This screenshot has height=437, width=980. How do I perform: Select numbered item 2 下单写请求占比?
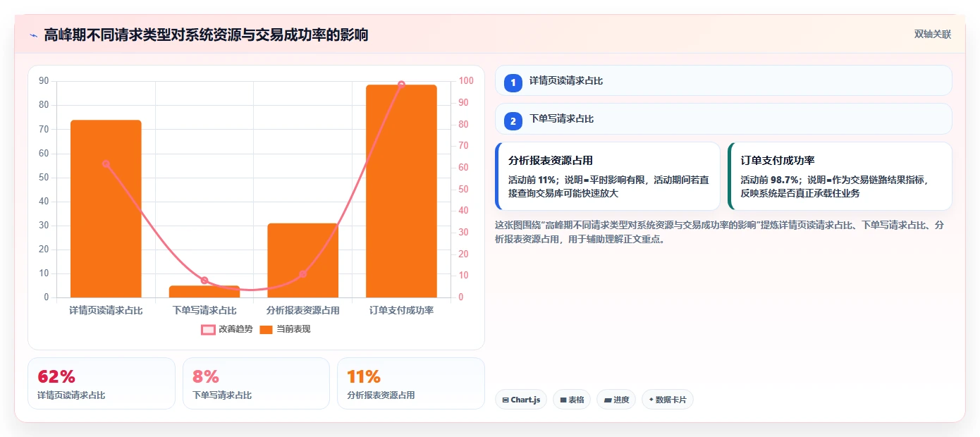tap(723, 119)
